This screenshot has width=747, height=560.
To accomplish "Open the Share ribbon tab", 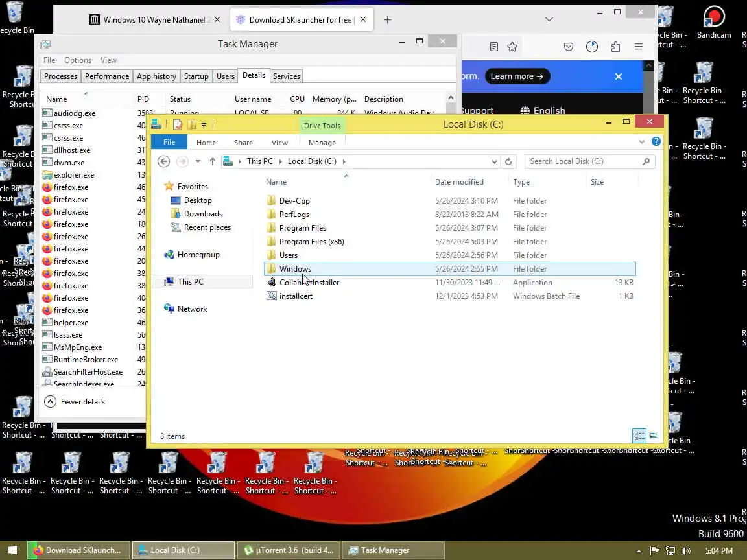I will [243, 143].
